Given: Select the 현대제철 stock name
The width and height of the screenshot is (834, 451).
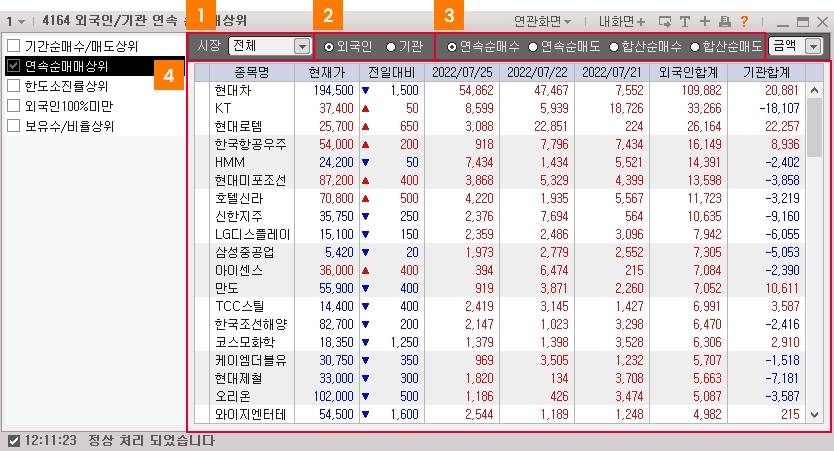Looking at the screenshot, I should click(x=238, y=379).
